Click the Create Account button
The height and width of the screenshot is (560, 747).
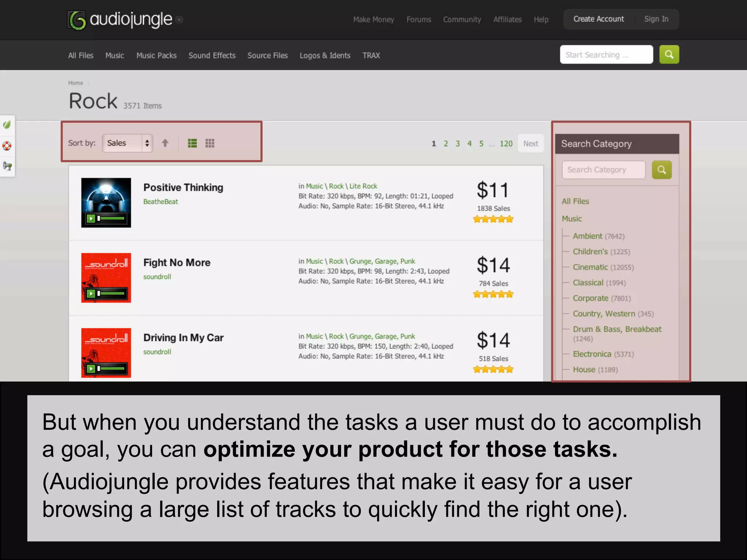coord(599,19)
